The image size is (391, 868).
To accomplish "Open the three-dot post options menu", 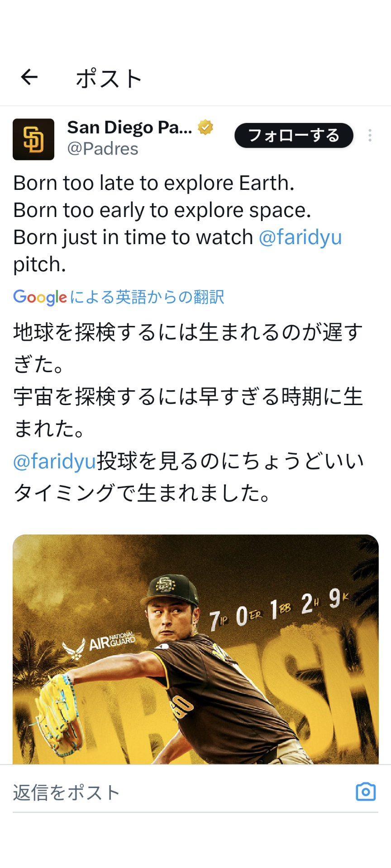I will (370, 136).
